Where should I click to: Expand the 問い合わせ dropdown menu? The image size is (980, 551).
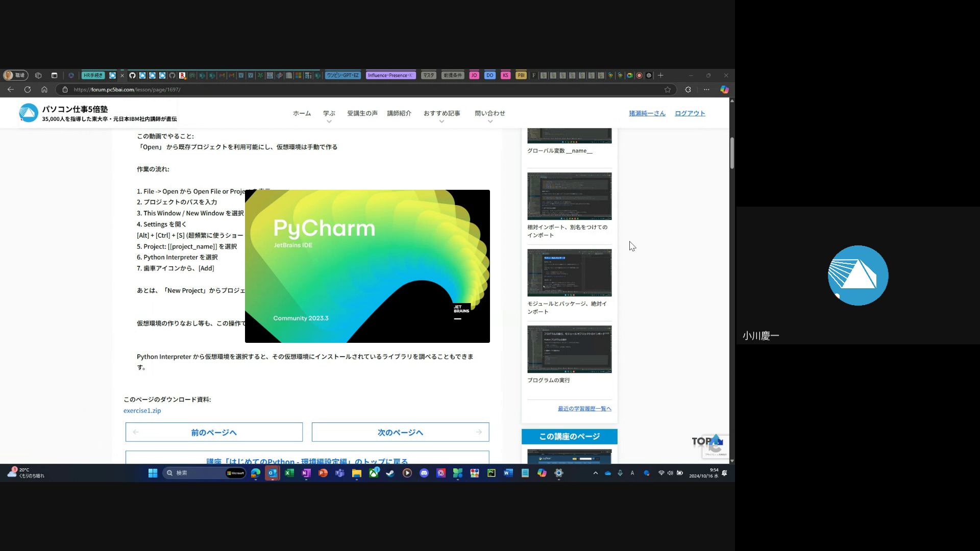point(489,114)
